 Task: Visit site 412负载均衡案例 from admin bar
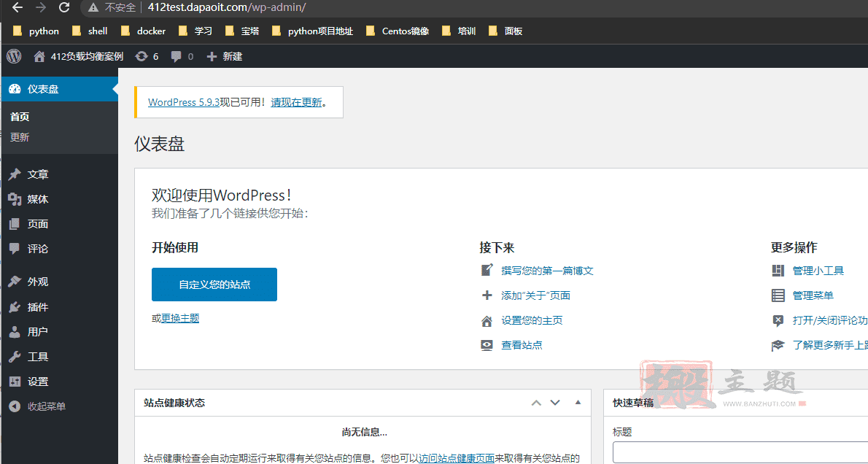pos(78,56)
